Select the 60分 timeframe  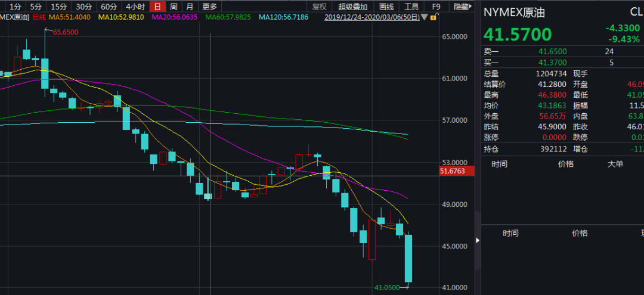[x=109, y=7]
